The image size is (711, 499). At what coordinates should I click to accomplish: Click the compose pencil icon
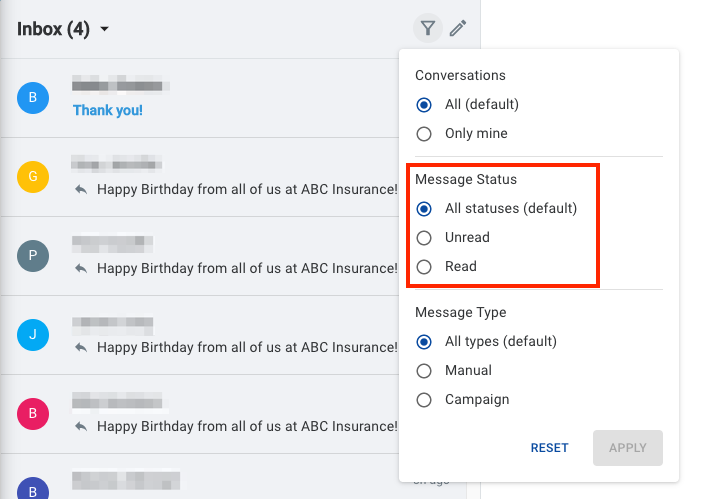[458, 28]
